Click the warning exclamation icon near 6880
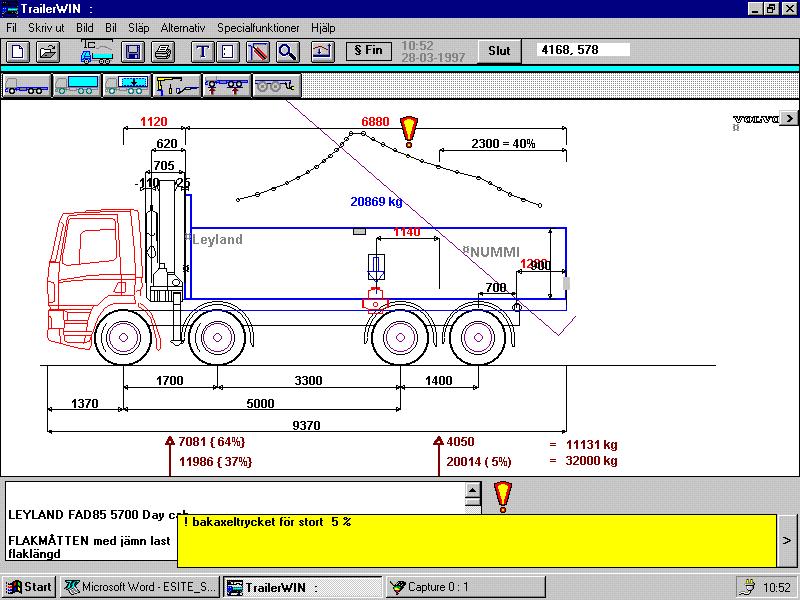Image resolution: width=800 pixels, height=600 pixels. point(409,132)
